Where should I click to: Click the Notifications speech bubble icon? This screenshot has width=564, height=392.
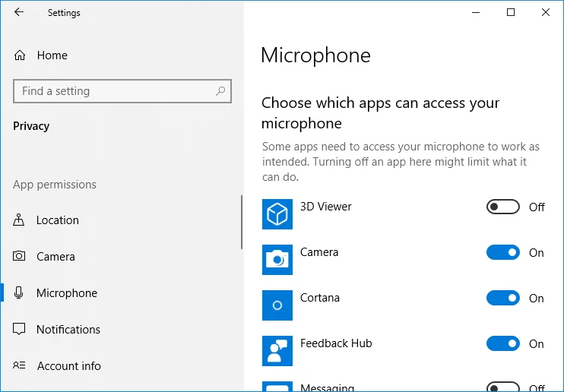click(19, 329)
